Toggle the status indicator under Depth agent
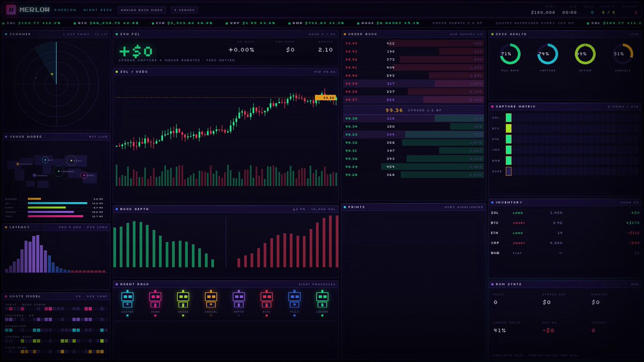The image size is (644, 362). point(238,316)
